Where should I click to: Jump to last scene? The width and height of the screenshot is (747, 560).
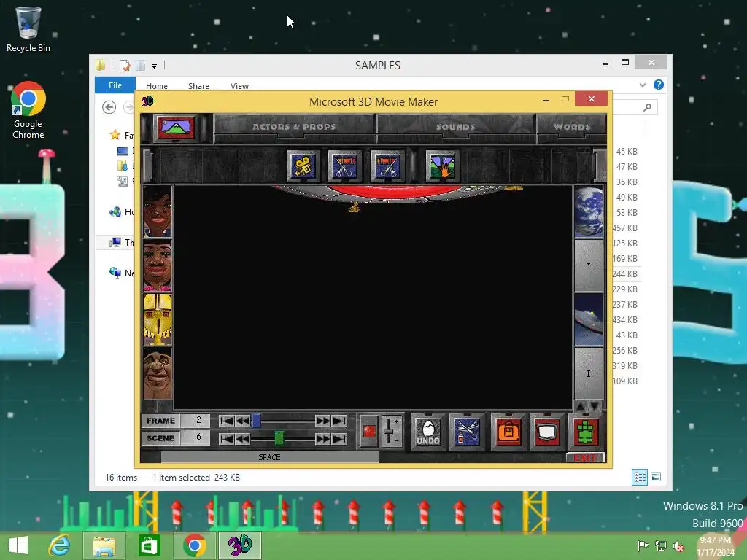coord(339,438)
